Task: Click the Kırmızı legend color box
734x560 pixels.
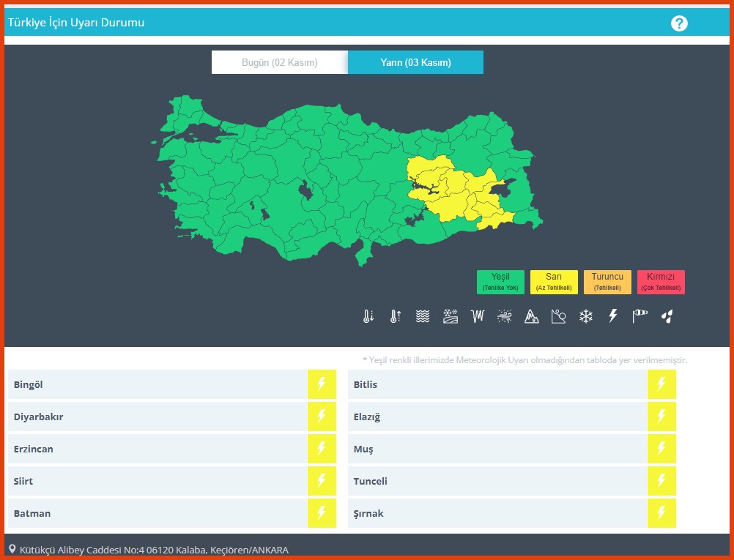Action: pyautogui.click(x=661, y=282)
